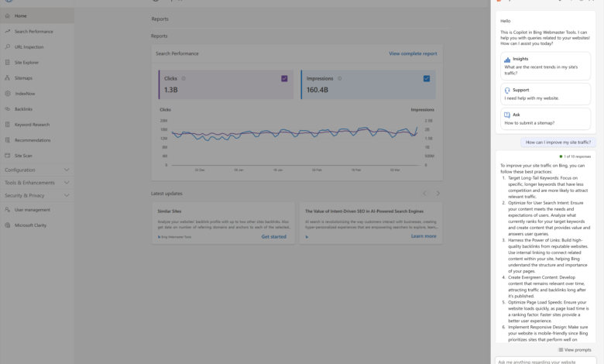
Task: Click the Home house icon
Action: click(x=7, y=15)
